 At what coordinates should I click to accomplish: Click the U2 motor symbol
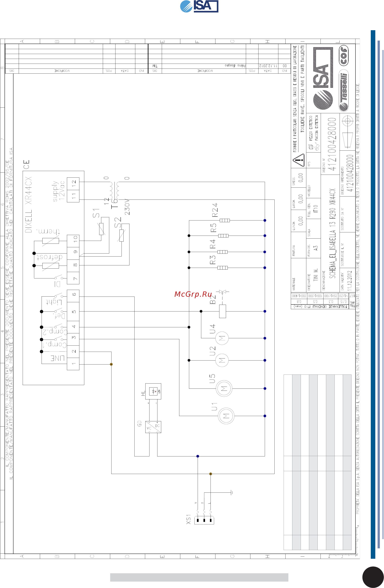[x=222, y=360]
